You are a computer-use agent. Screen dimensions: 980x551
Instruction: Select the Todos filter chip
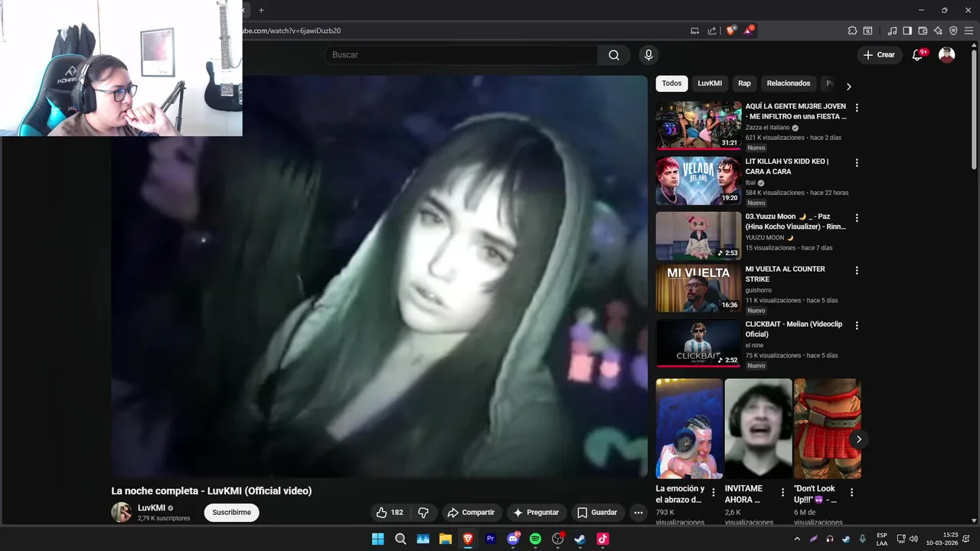point(671,83)
